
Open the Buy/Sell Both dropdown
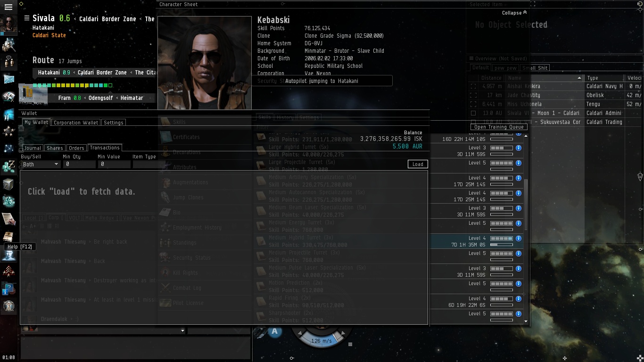point(40,164)
